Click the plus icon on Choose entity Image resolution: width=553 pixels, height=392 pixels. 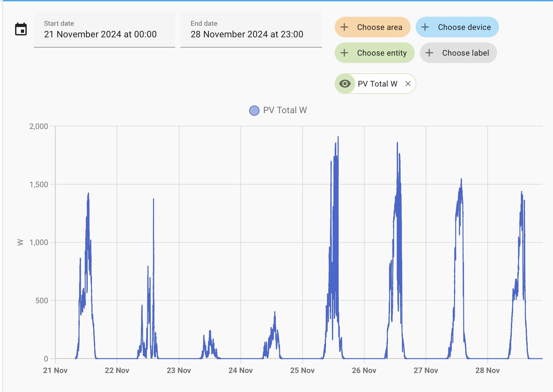[344, 53]
